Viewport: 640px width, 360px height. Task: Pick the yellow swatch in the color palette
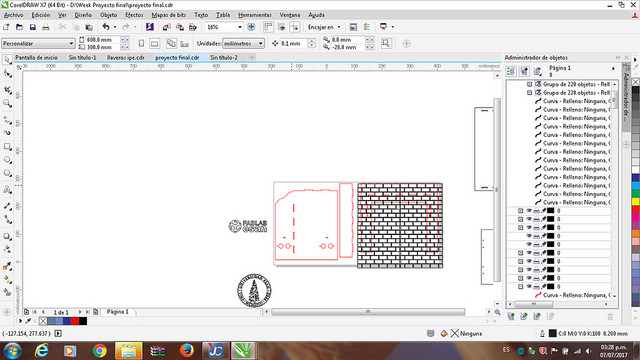click(636, 201)
